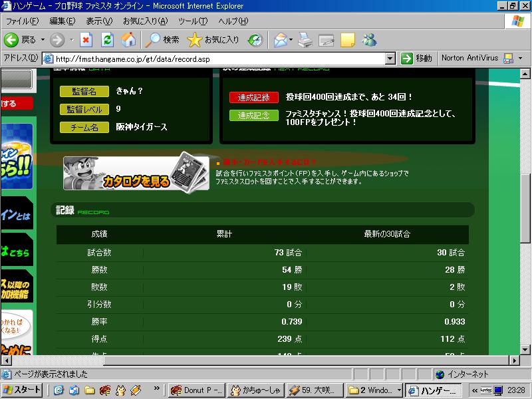
Task: Click the team name 阪神タイガース
Action: click(142, 127)
